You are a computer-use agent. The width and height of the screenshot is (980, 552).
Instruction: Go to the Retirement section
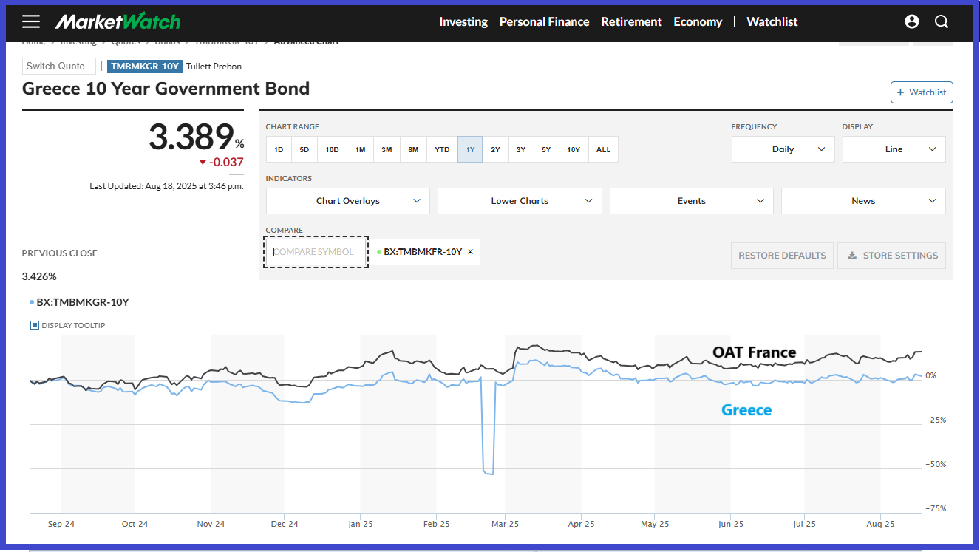coord(631,21)
